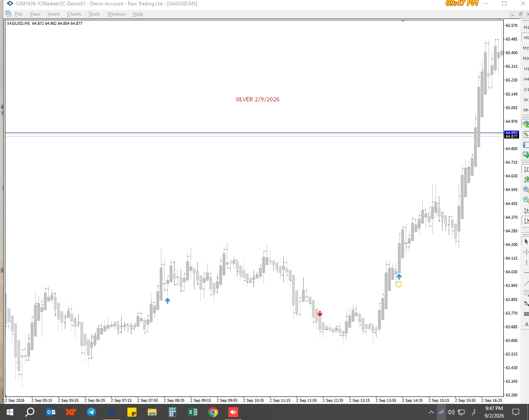Choose the horizontal line tool

(x=526, y=272)
